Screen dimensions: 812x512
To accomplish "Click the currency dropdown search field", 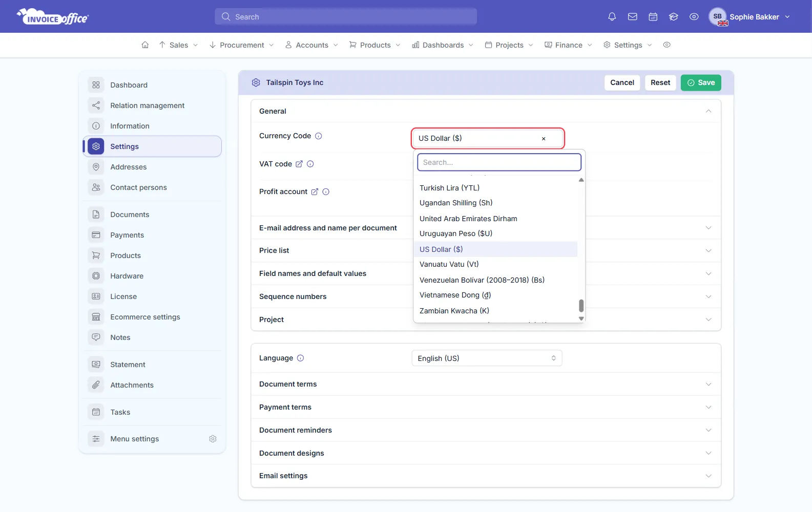I will [x=499, y=162].
